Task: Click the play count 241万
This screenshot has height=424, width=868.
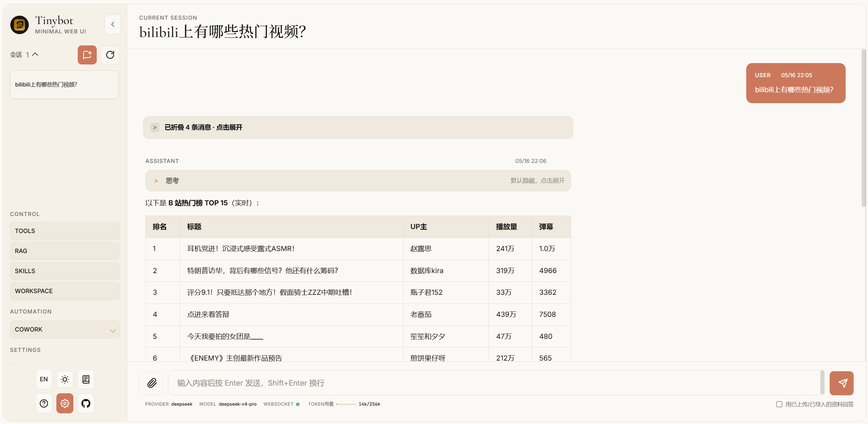Action: [505, 249]
